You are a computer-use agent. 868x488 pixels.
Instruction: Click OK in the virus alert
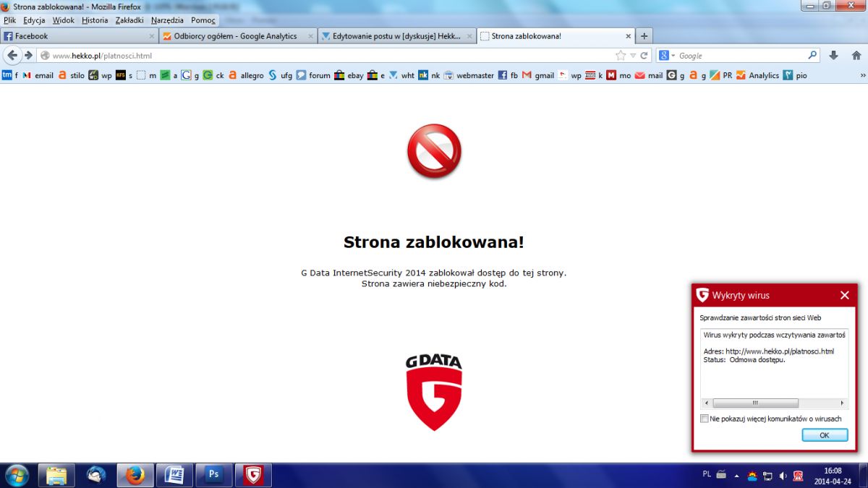pyautogui.click(x=825, y=435)
